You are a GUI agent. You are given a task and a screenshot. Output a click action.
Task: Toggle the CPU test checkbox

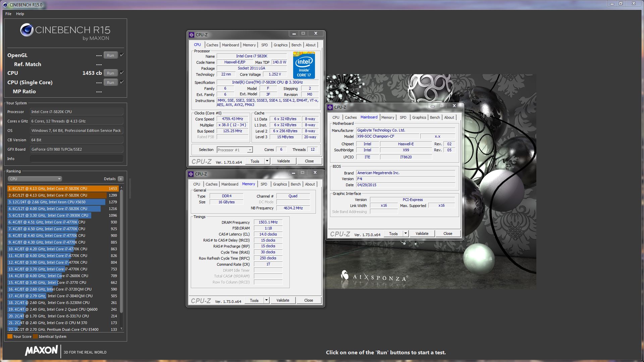click(122, 73)
